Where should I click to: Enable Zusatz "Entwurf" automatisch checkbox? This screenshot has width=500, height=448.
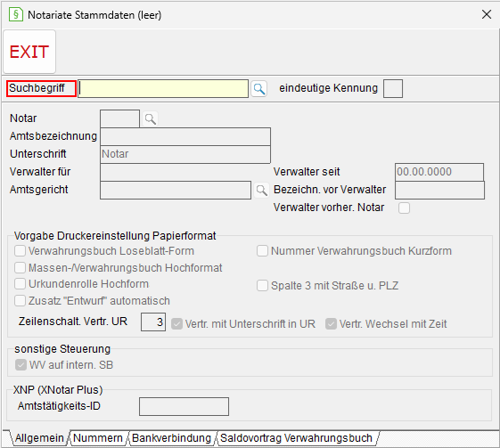click(20, 300)
